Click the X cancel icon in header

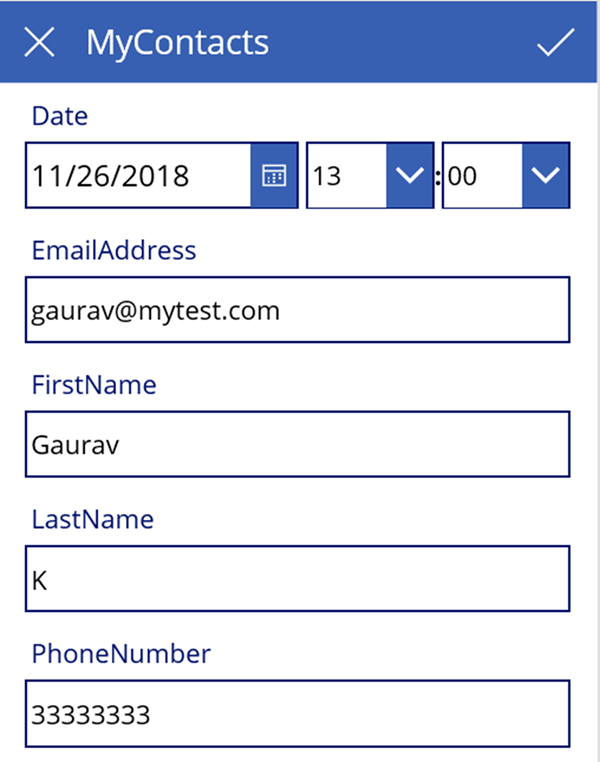click(40, 42)
